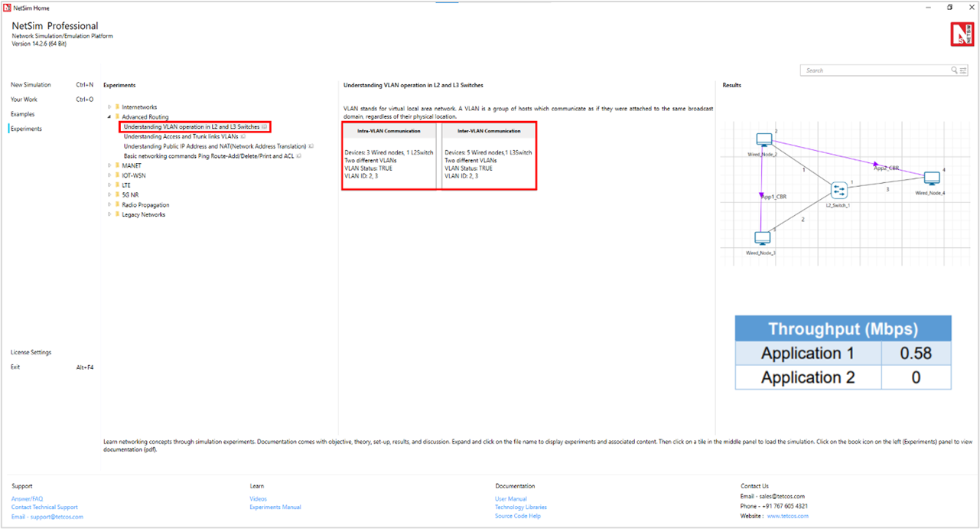Expand the 5G NR folder

[x=109, y=195]
